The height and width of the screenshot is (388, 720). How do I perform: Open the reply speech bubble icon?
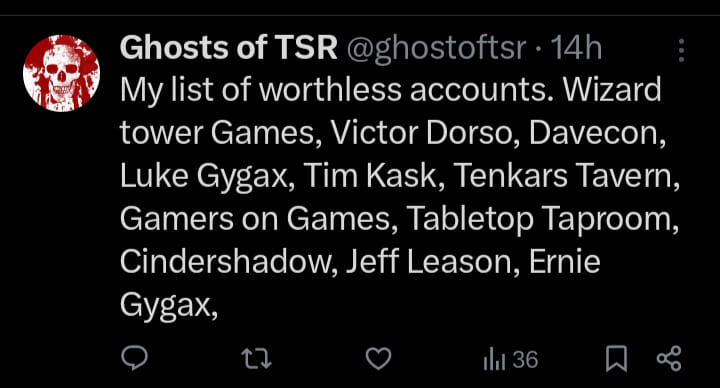135,358
